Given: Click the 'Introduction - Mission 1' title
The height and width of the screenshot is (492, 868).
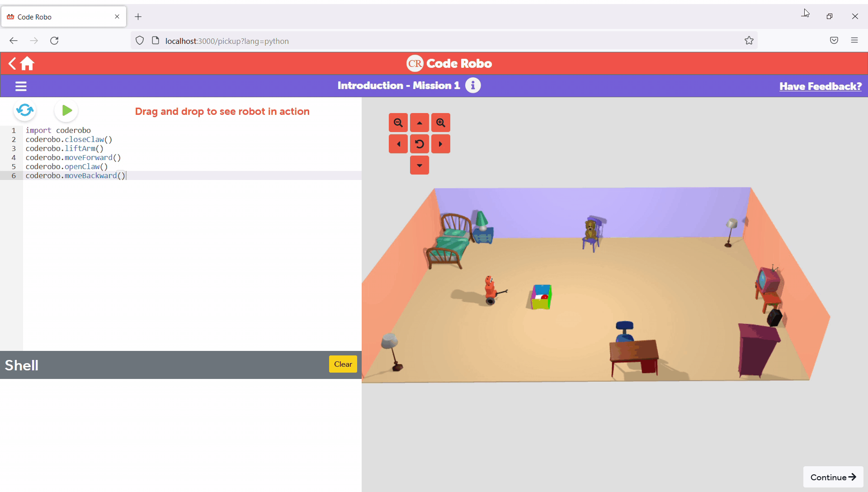Looking at the screenshot, I should tap(399, 85).
